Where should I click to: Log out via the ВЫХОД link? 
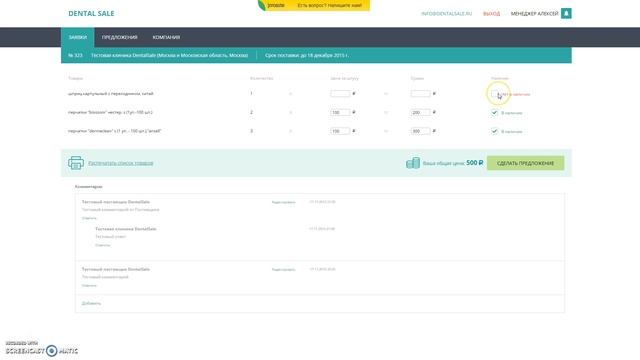coord(491,13)
